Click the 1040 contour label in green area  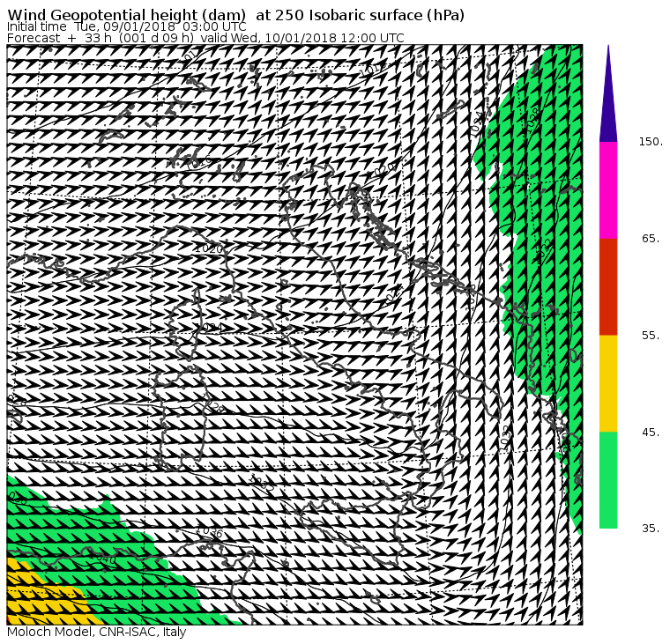pos(102,558)
